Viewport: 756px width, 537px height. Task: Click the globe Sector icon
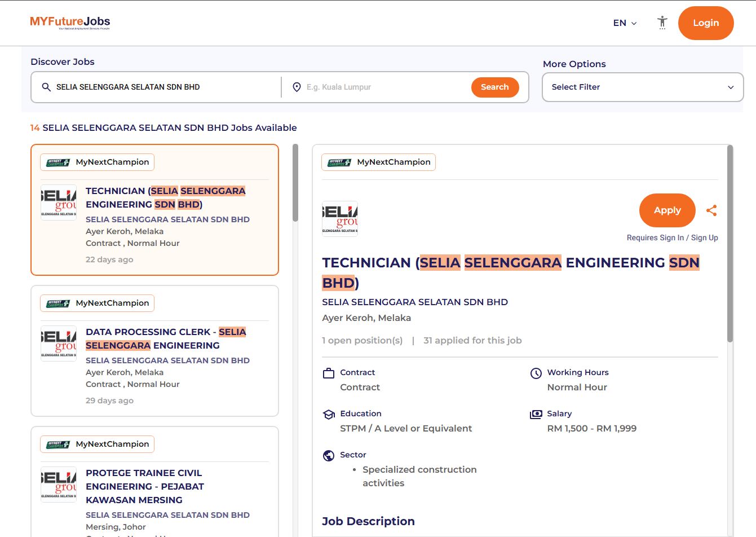(329, 456)
